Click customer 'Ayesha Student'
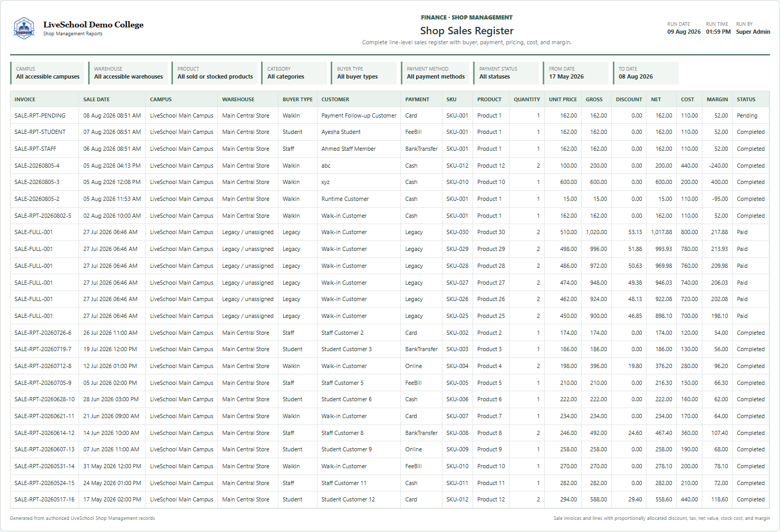Viewport: 780px width, 532px height. pyautogui.click(x=341, y=132)
